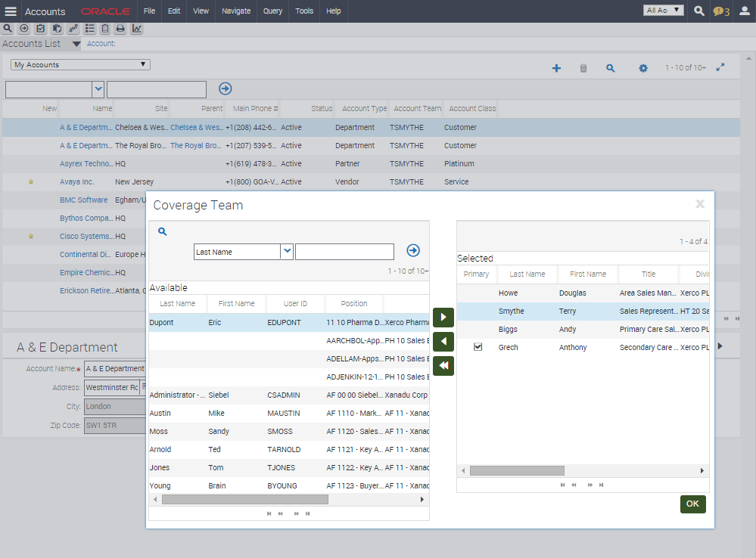Open BMC Software account link

(x=83, y=200)
